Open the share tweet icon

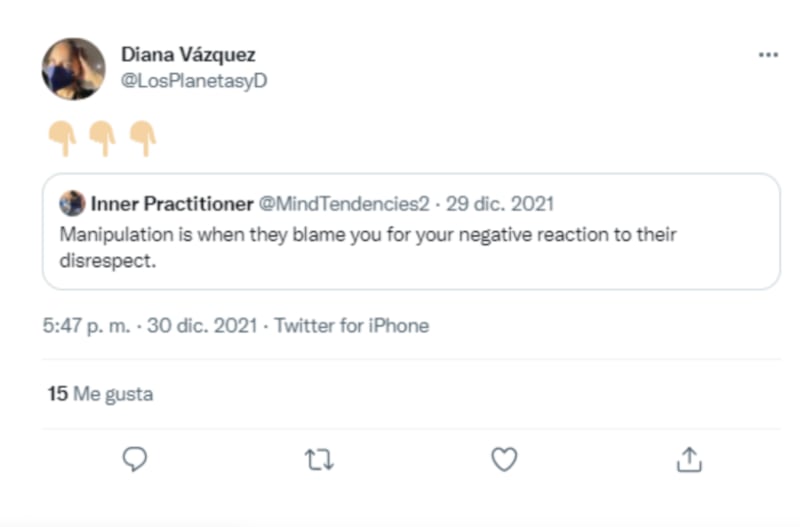[x=688, y=459]
